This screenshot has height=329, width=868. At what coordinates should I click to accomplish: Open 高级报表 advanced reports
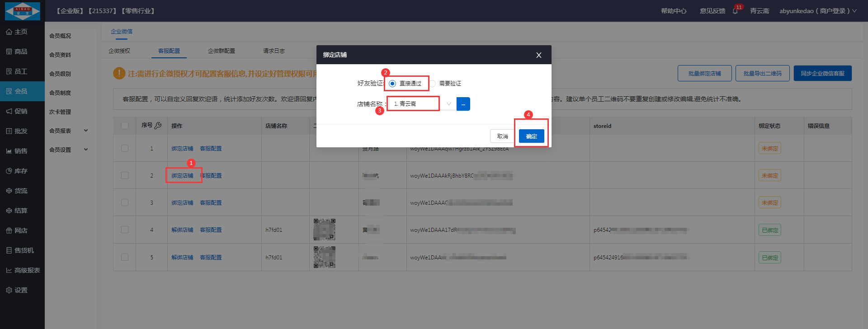pos(22,270)
